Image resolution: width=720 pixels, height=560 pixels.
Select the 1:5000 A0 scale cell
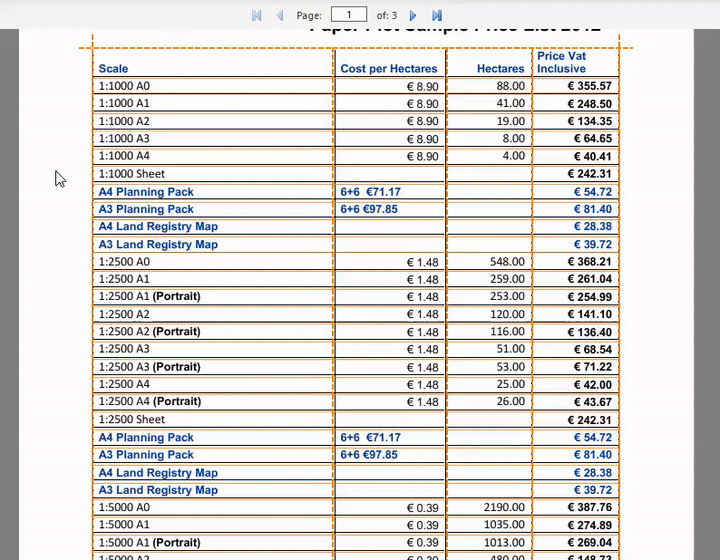124,508
